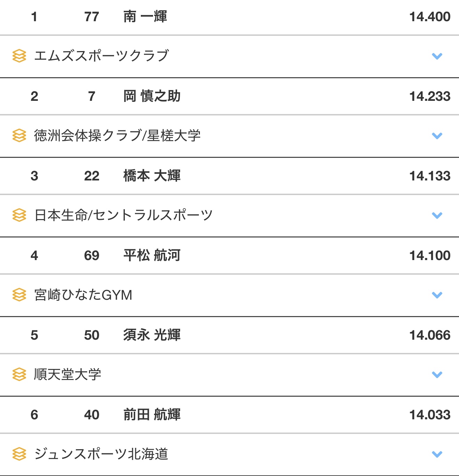Expand the 順天堂大学 chevron
Screen dimensions: 459x476
tap(437, 374)
